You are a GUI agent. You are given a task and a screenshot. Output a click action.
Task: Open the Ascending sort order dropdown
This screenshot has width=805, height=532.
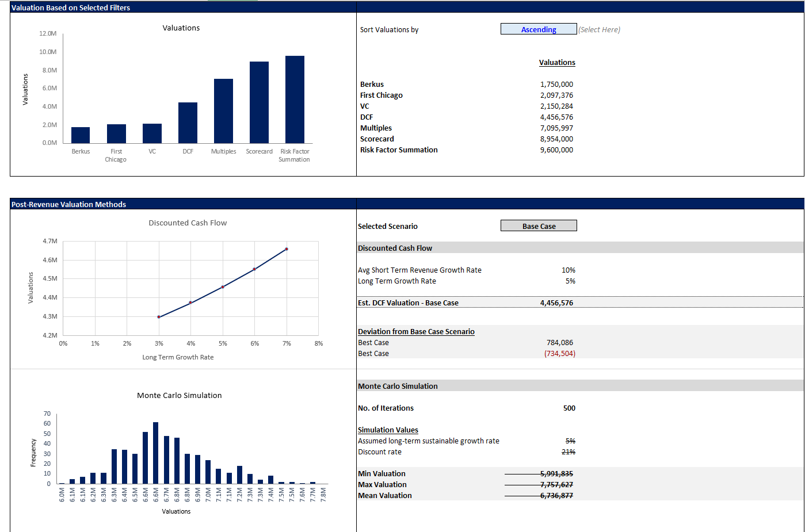(539, 29)
